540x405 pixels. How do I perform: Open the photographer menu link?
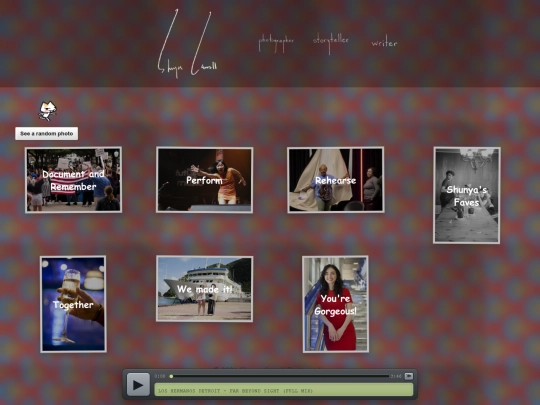coord(276,43)
